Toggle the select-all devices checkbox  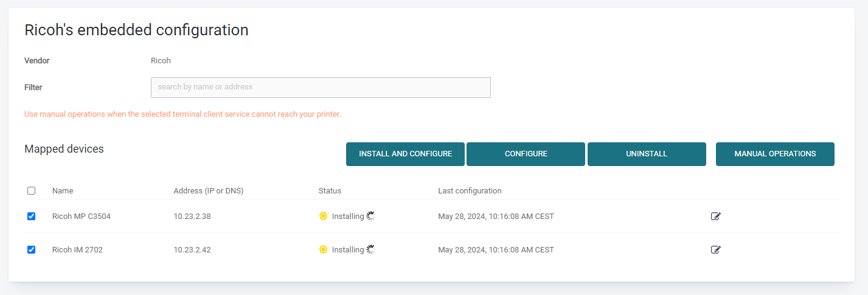click(x=32, y=190)
